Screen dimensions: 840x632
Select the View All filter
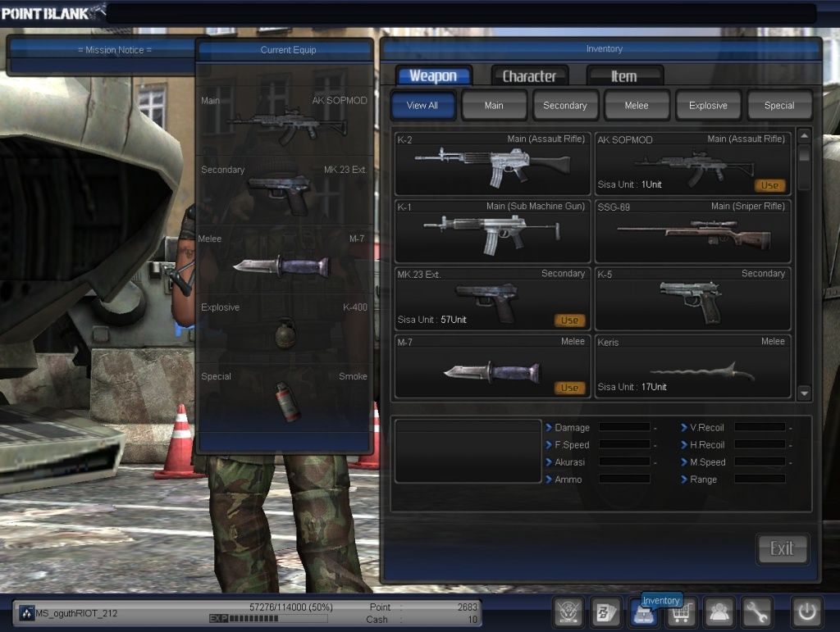pyautogui.click(x=422, y=106)
